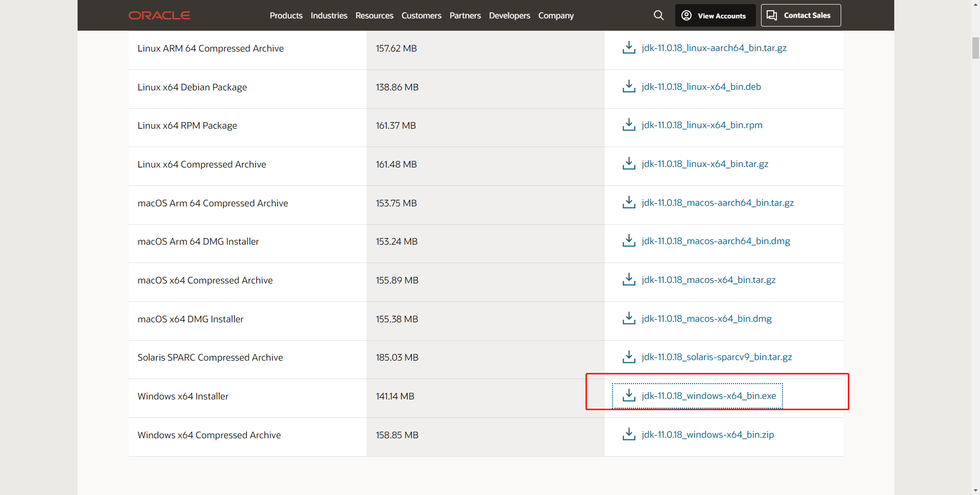Download jdk-11.0.18_linux-x64_bin.rpm link
980x495 pixels.
[702, 125]
